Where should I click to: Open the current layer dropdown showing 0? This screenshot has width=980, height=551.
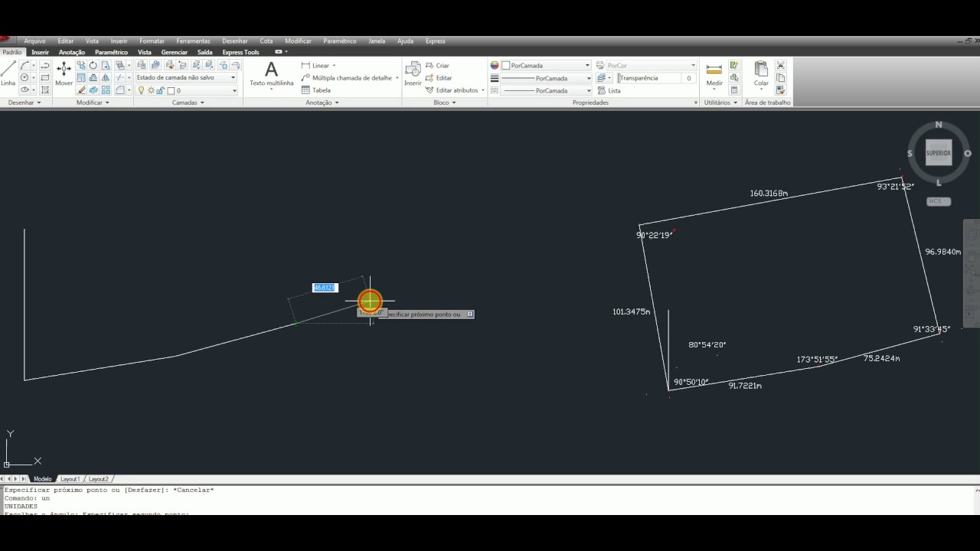click(187, 90)
